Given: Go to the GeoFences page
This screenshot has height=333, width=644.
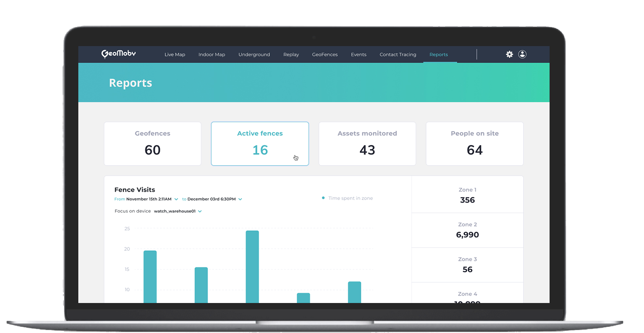Looking at the screenshot, I should (325, 54).
